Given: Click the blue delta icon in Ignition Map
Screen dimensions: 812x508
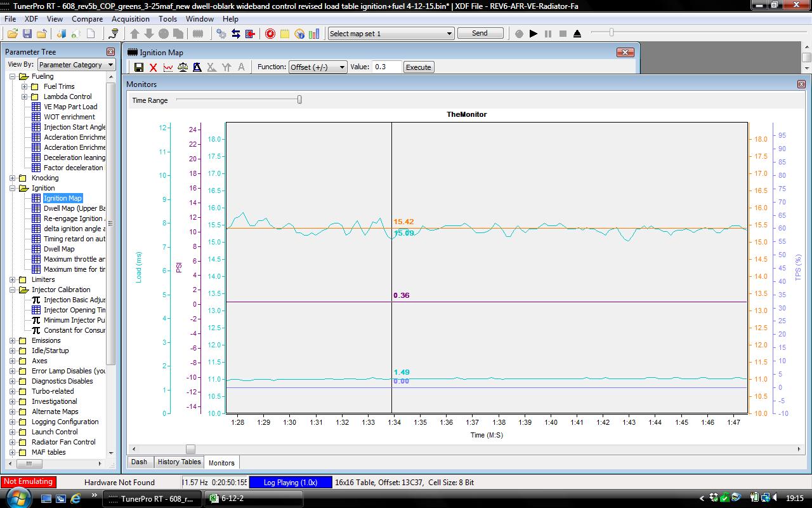Looking at the screenshot, I should point(197,67).
